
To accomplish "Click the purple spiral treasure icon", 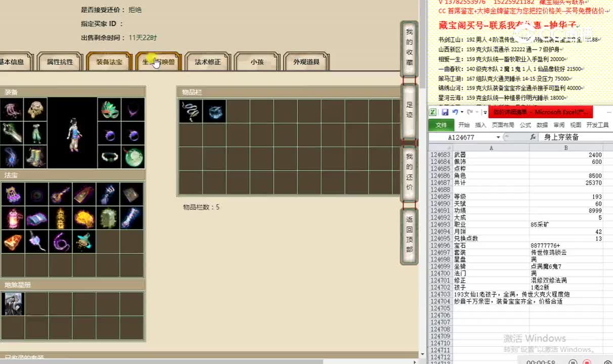I will (x=60, y=242).
